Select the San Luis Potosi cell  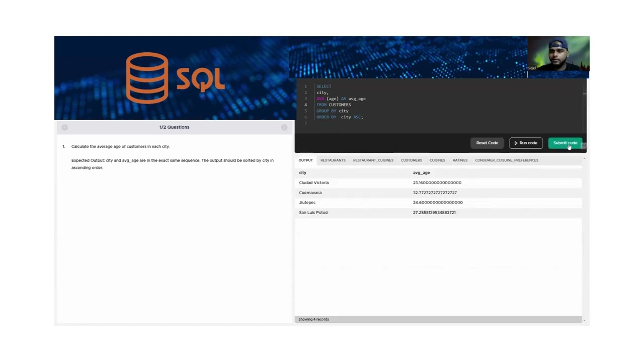(x=313, y=213)
